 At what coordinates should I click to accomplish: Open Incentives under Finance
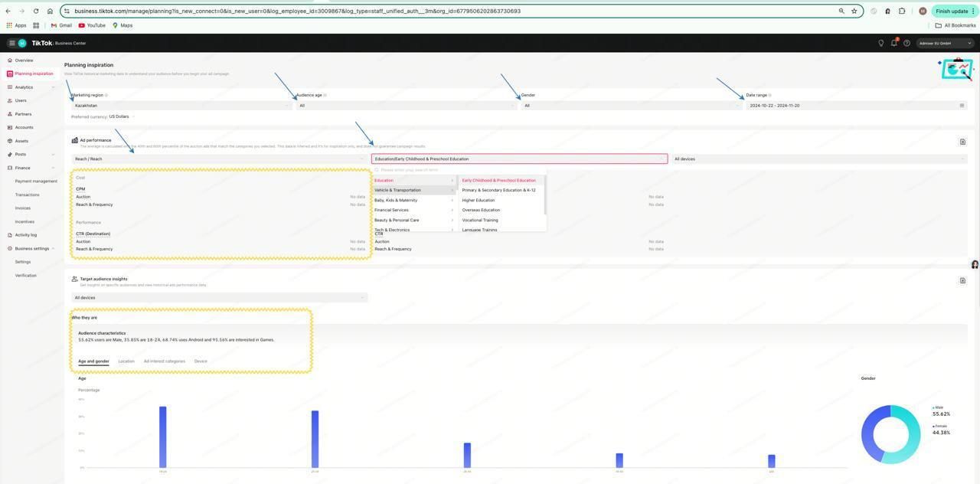coord(24,221)
